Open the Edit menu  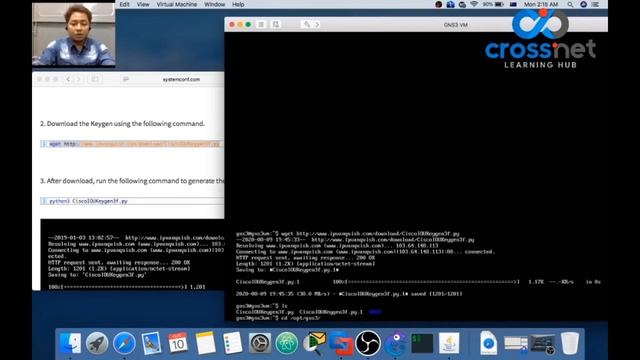coord(124,4)
